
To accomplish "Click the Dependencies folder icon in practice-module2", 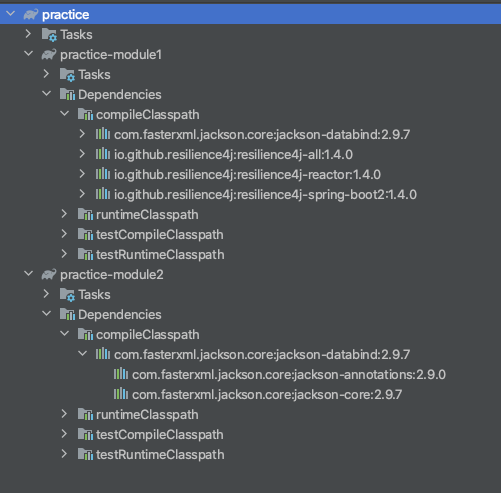I will click(67, 314).
